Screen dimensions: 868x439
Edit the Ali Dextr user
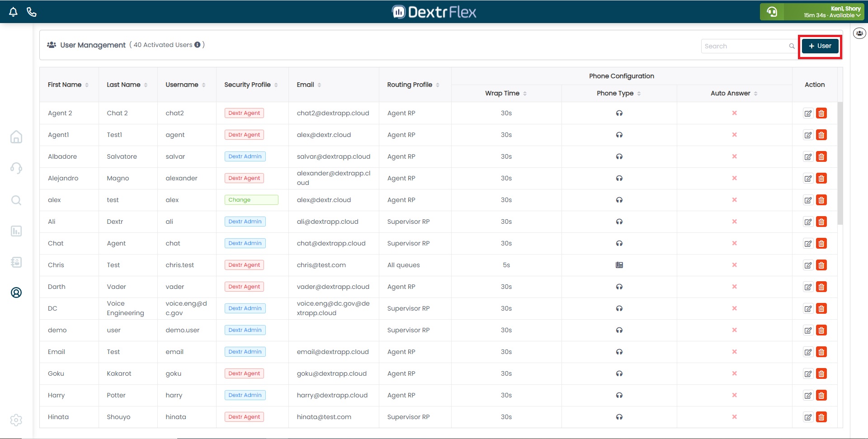pyautogui.click(x=808, y=222)
